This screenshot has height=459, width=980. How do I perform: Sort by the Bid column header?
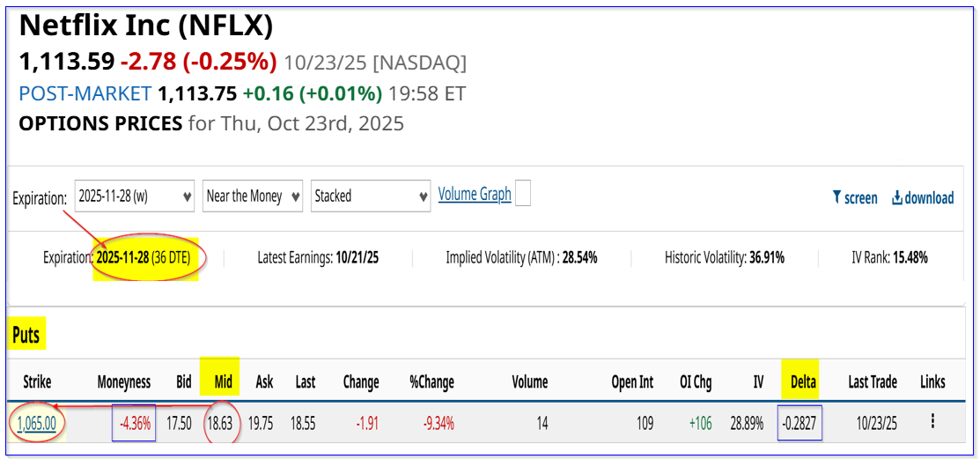(x=183, y=381)
